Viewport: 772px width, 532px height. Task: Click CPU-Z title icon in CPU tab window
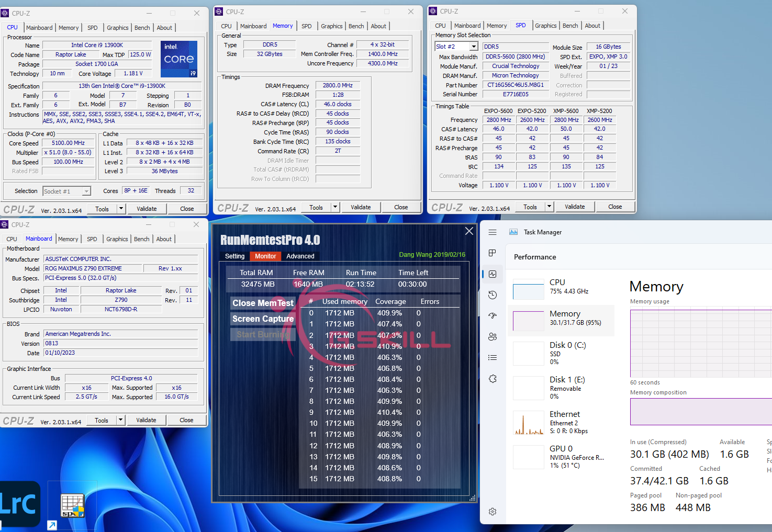(x=5, y=13)
